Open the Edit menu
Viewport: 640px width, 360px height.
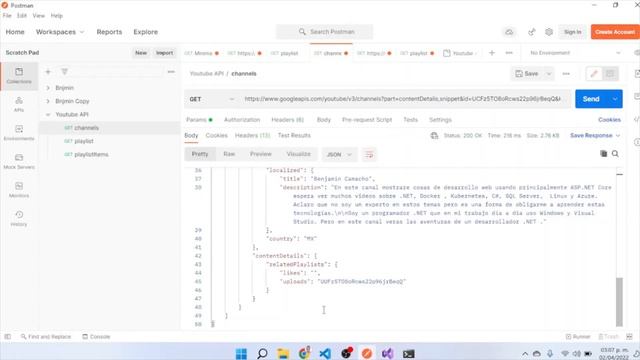pos(22,16)
